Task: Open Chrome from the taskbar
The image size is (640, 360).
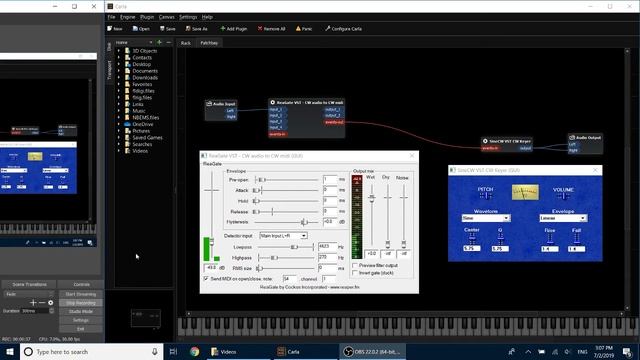Action: point(195,351)
